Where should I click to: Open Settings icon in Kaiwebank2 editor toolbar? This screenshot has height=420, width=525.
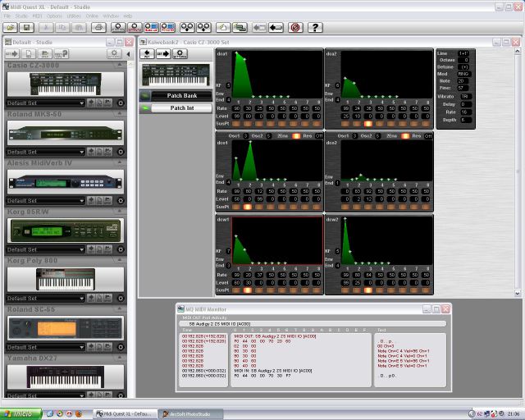[x=180, y=53]
